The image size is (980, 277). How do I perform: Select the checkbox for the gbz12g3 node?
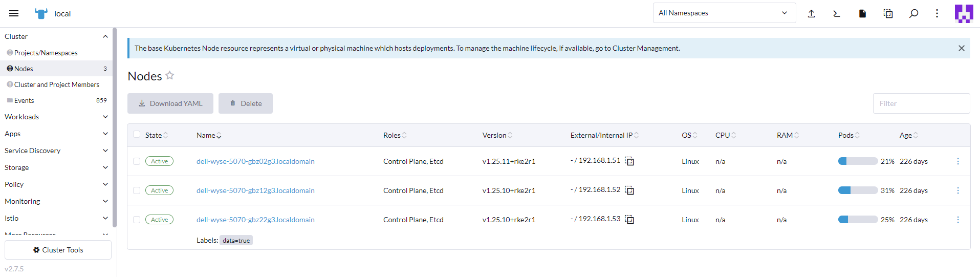click(137, 190)
